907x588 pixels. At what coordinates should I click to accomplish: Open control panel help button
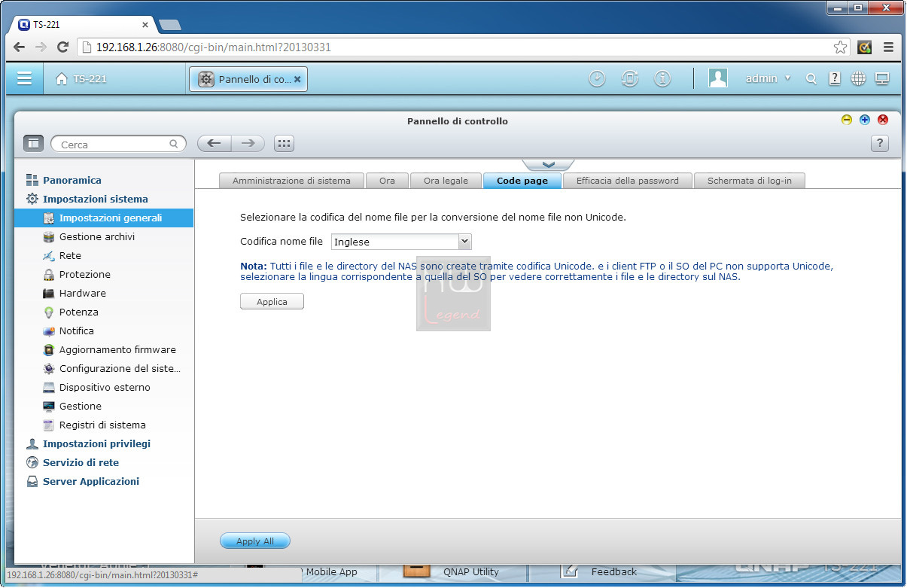tap(880, 144)
